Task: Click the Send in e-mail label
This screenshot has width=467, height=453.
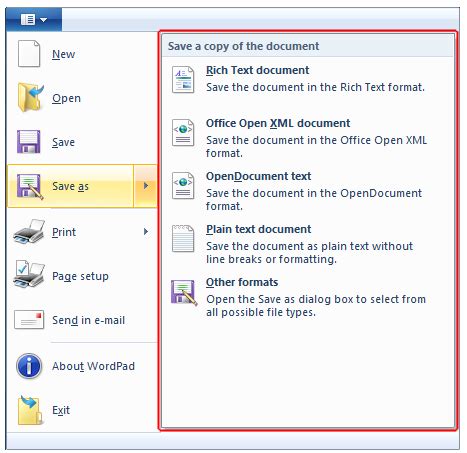Action: 88,320
